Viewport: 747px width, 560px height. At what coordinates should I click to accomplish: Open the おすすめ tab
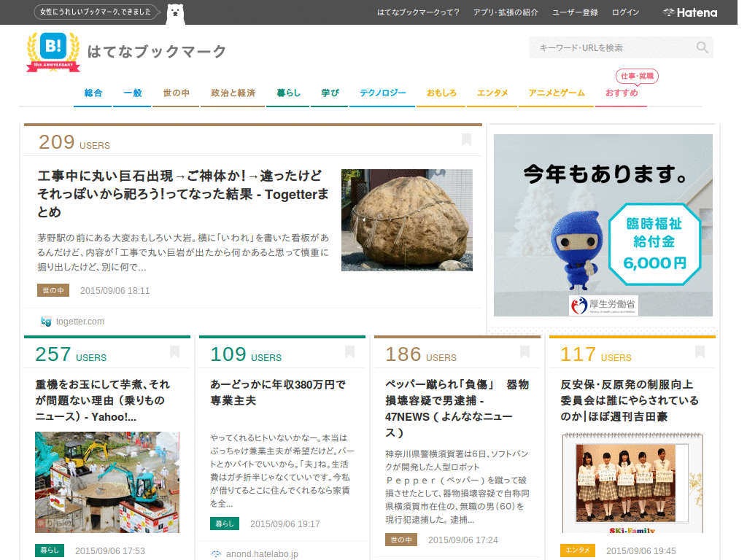[x=622, y=93]
